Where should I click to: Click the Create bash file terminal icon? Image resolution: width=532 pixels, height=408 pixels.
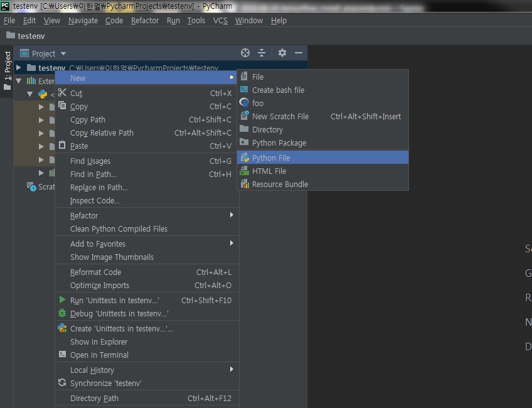[244, 90]
